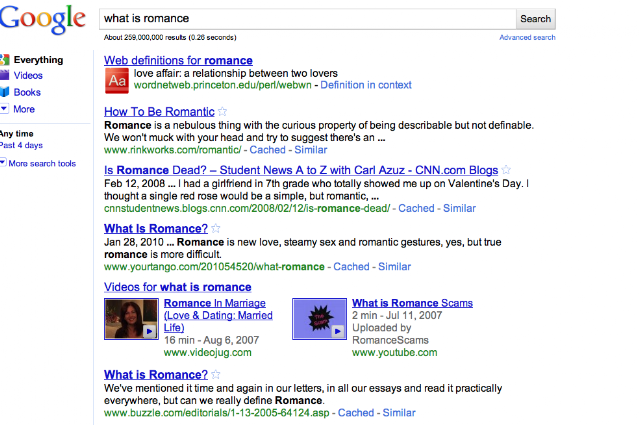The width and height of the screenshot is (640, 425).
Task: Expand the More search categories arrow
Action: (x=5, y=109)
